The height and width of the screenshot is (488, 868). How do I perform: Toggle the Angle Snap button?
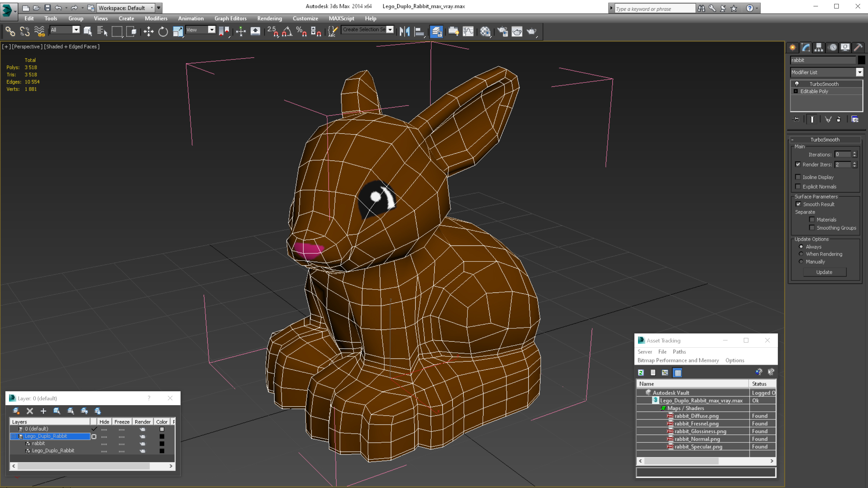(x=287, y=31)
